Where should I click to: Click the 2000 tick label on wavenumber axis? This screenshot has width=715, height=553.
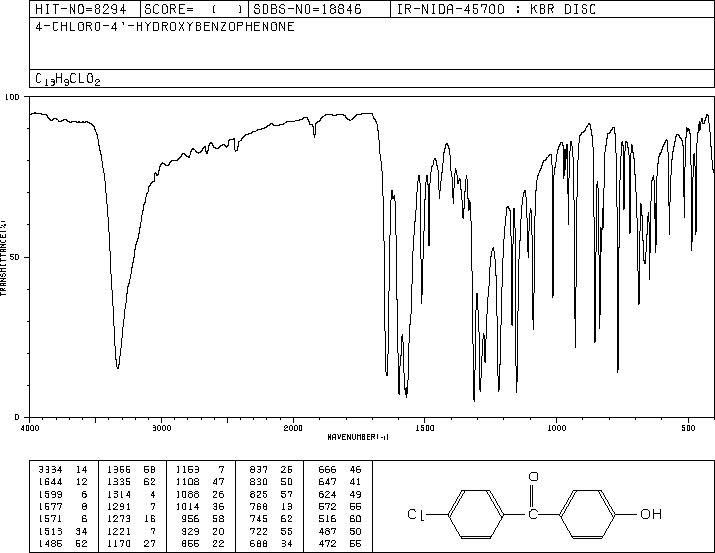tap(293, 428)
